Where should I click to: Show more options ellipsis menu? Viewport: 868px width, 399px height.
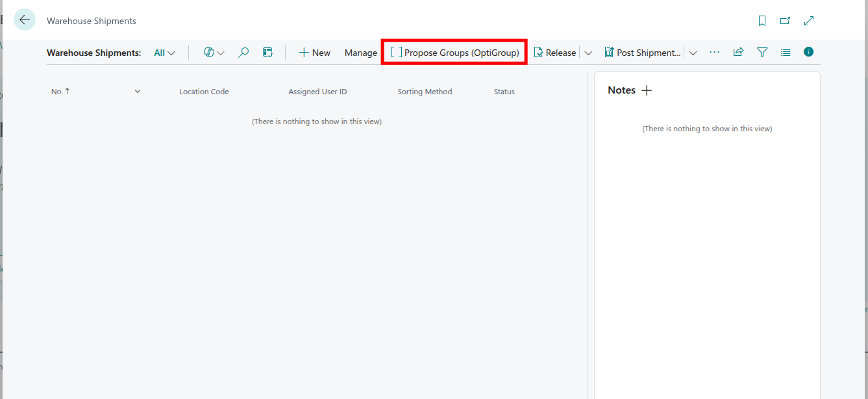(714, 52)
